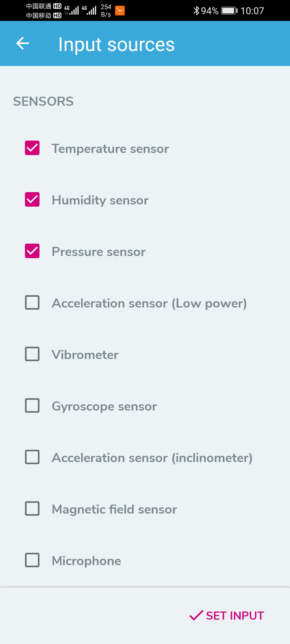Tap the orange Mi notification icon
Image resolution: width=290 pixels, height=644 pixels.
(120, 11)
